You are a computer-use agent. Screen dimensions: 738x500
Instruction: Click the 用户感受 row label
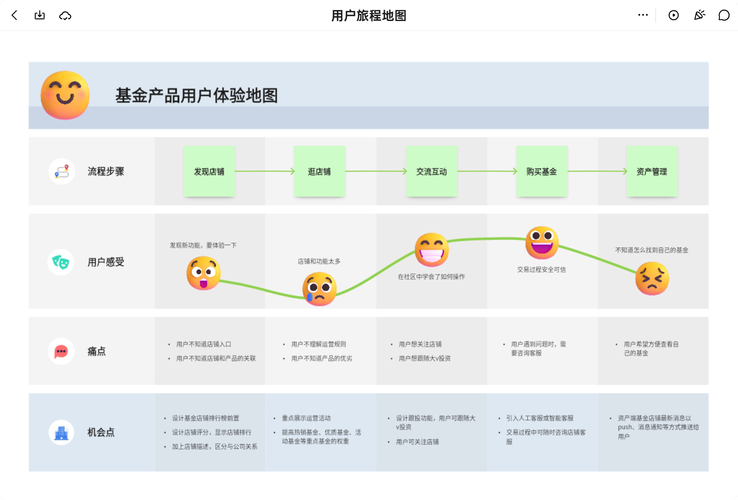tap(106, 262)
